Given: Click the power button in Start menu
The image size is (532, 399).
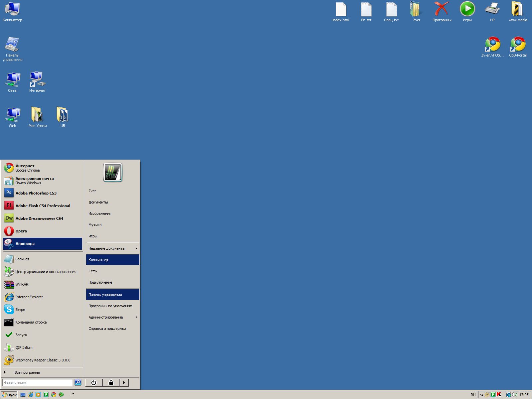Looking at the screenshot, I should click(x=94, y=383).
